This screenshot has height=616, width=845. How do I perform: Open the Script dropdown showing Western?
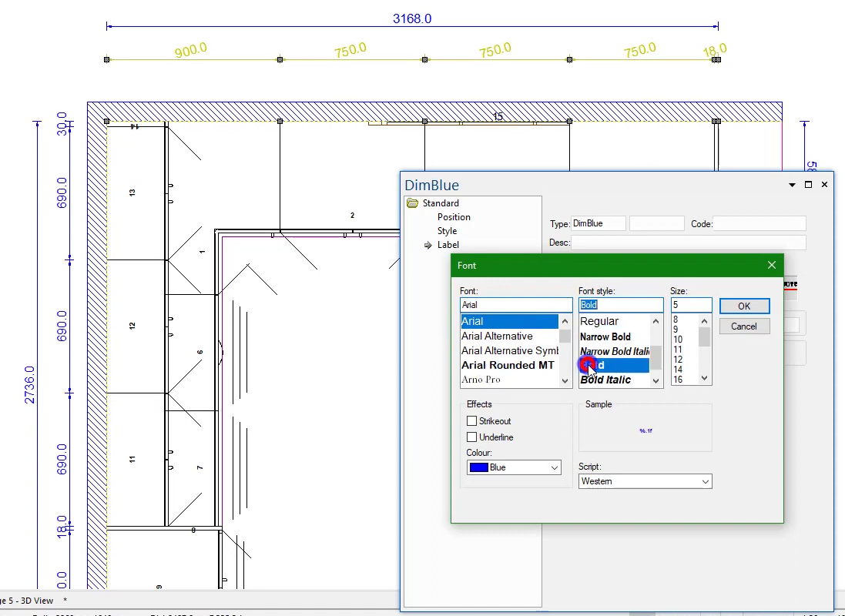pyautogui.click(x=645, y=481)
